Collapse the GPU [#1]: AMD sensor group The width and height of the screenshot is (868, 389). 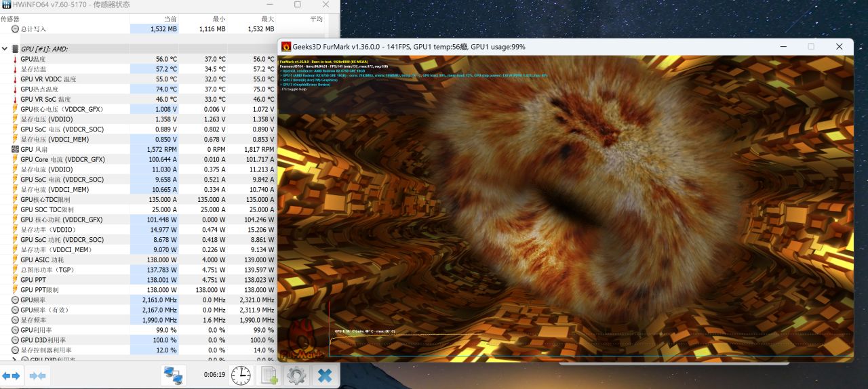(5, 49)
